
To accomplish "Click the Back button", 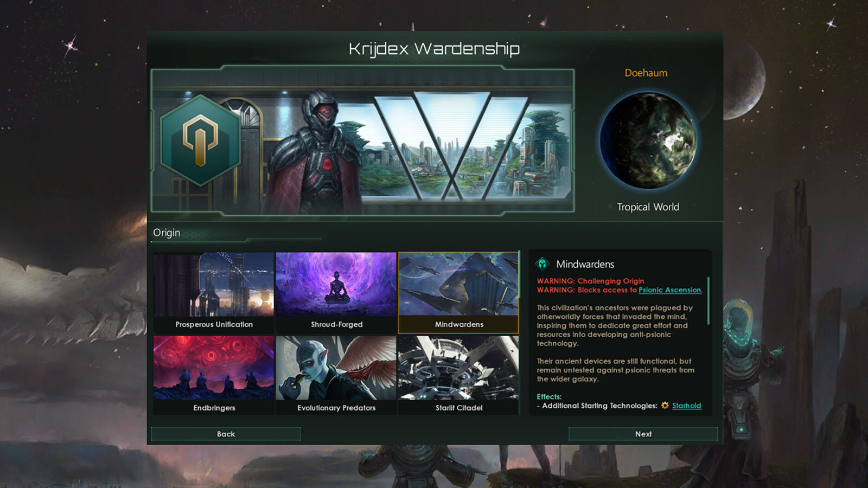I will (x=226, y=434).
